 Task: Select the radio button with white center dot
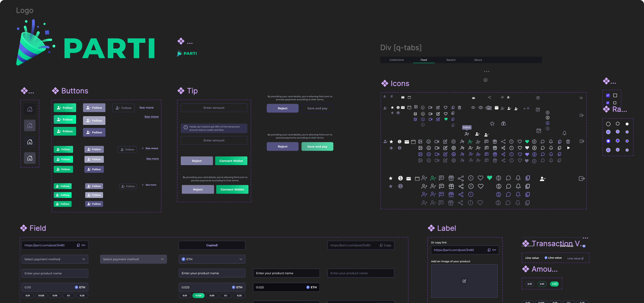pyautogui.click(x=608, y=141)
